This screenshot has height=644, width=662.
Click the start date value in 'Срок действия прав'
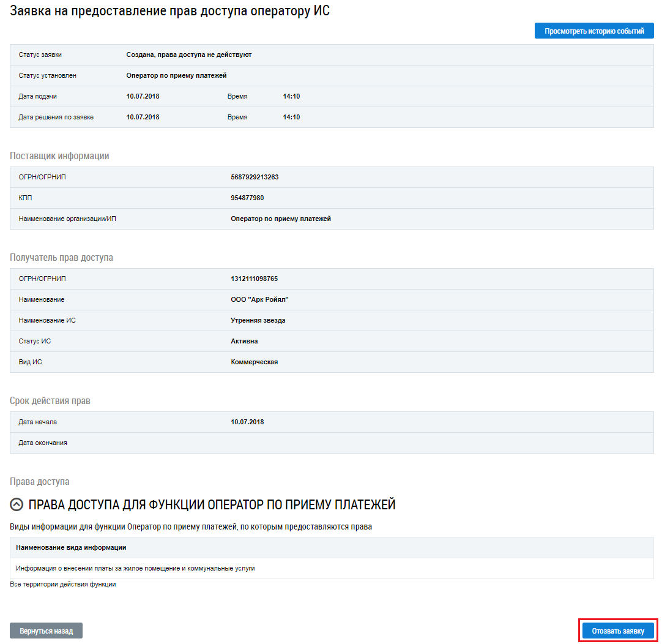(247, 422)
